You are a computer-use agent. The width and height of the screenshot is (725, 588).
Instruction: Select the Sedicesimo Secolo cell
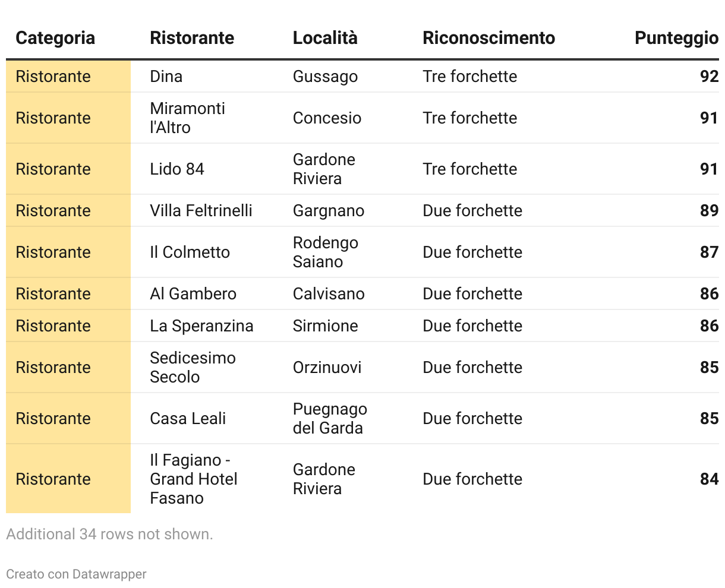pos(193,367)
